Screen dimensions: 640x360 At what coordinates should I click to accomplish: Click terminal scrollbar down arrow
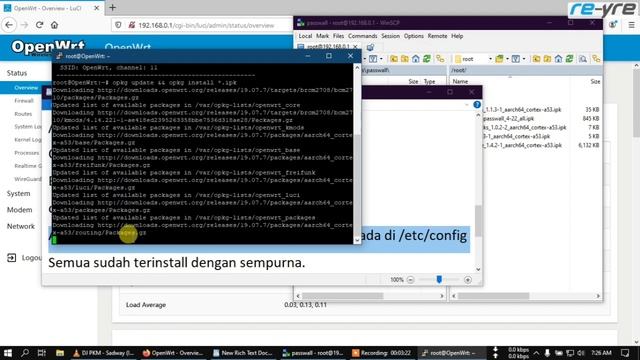[357, 240]
